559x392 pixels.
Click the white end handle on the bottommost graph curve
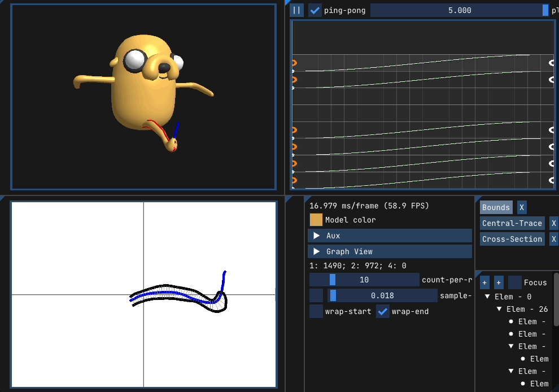[552, 180]
